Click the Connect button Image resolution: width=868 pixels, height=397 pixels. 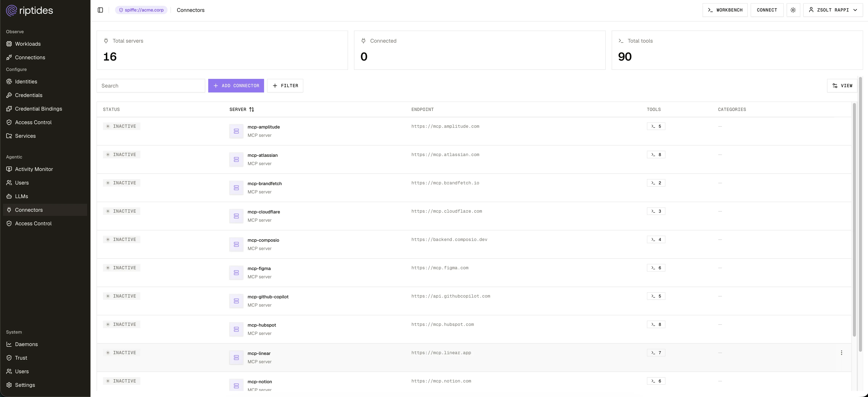pos(767,10)
